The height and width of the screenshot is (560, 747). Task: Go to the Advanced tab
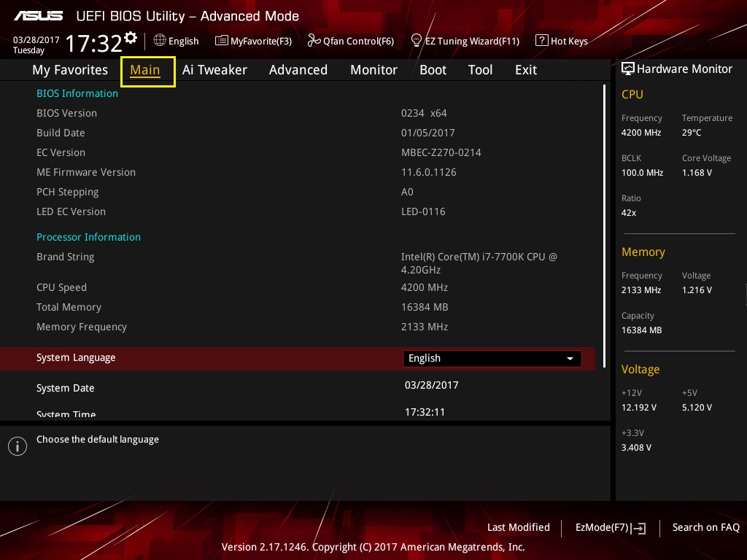tap(298, 70)
